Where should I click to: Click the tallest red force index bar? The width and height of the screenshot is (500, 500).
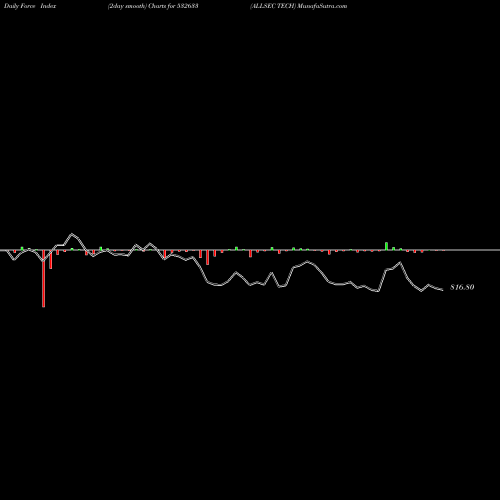coord(44,278)
